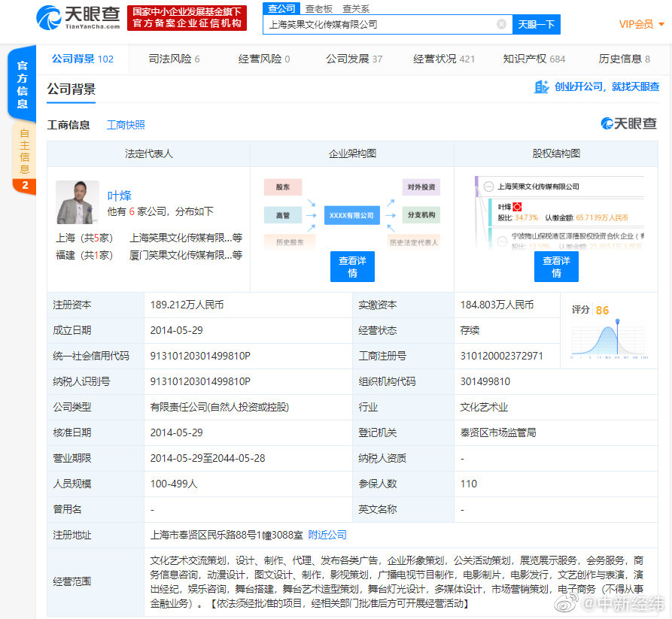
Task: Open the 司法风险 6 tab
Action: click(x=174, y=59)
